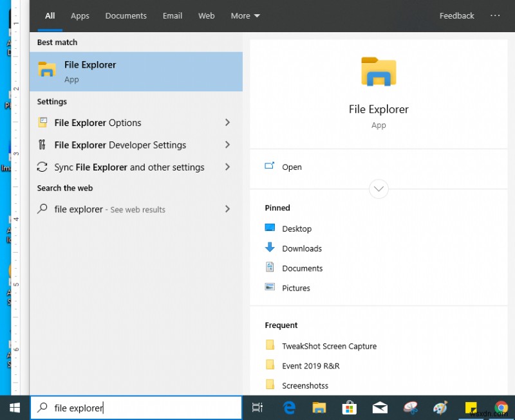Image resolution: width=515 pixels, height=420 pixels.
Task: Open Microsoft Edge from the taskbar
Action: tap(288, 408)
